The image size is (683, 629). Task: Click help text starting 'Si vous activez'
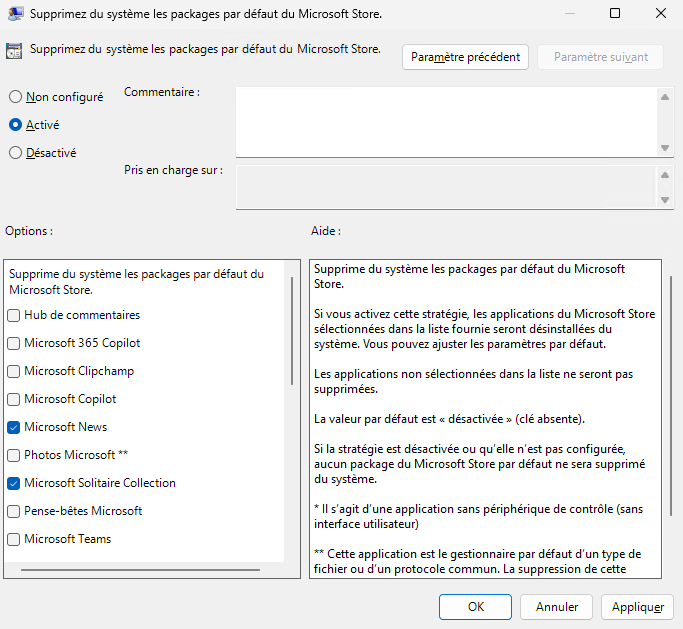click(484, 329)
